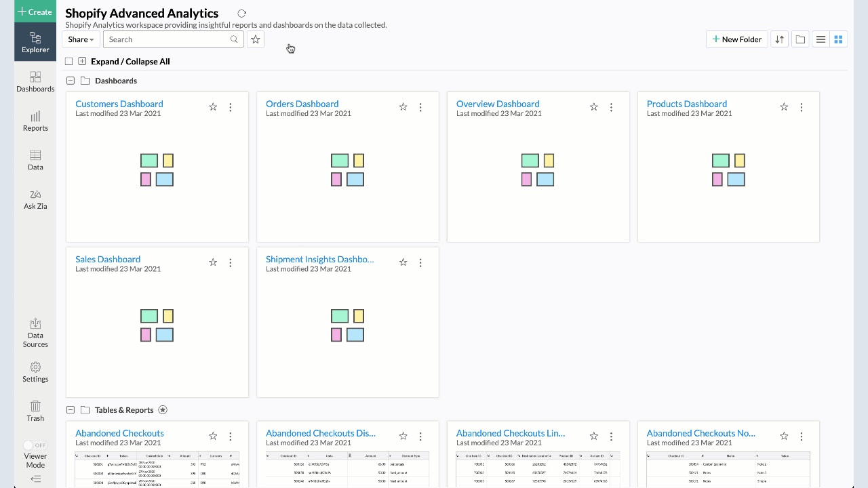Viewport: 868px width, 488px height.
Task: Click the favorites star filter next to search
Action: click(x=256, y=39)
